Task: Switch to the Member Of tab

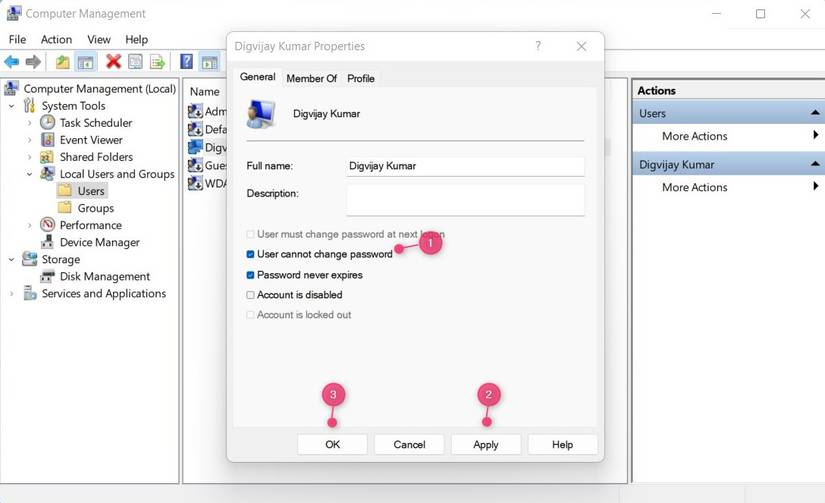Action: (x=311, y=78)
